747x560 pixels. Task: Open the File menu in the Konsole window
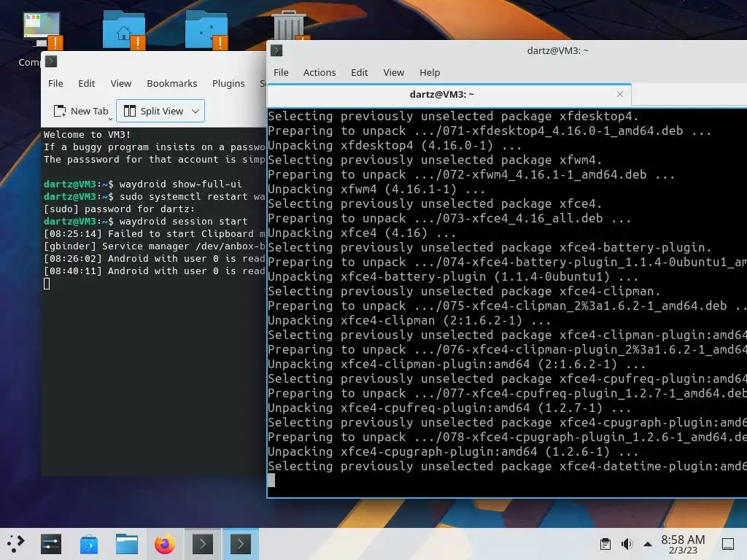(55, 83)
